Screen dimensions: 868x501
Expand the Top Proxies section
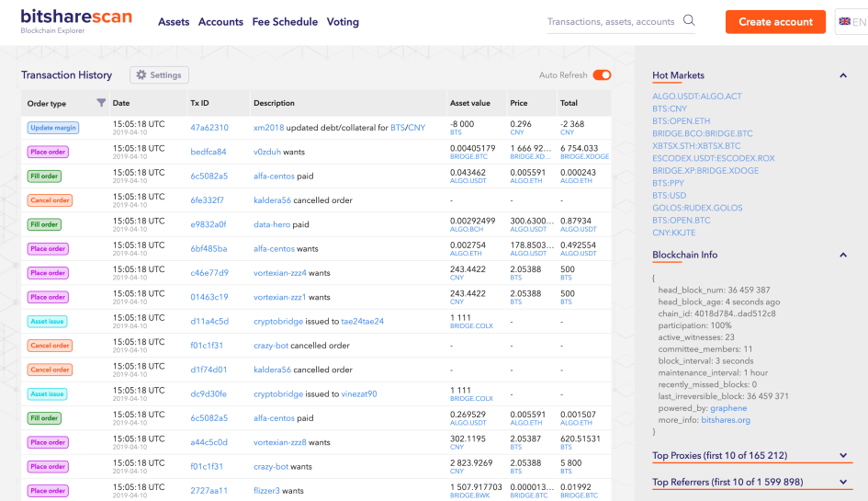[x=843, y=456]
